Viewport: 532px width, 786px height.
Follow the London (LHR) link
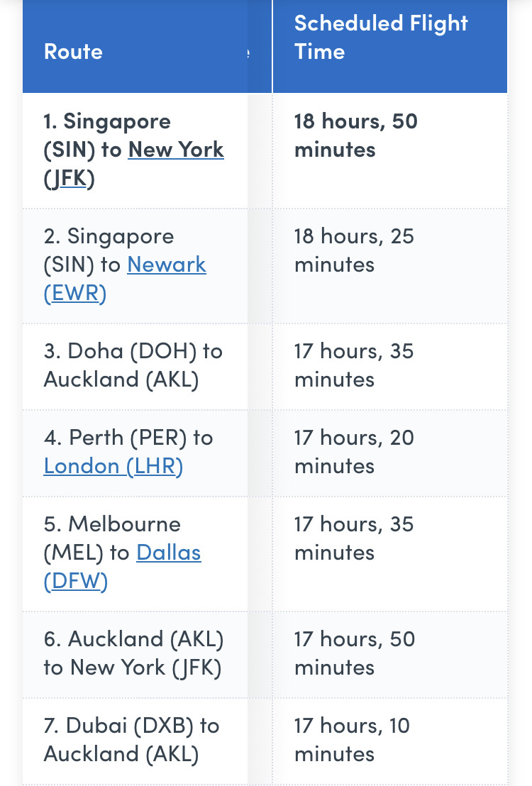tap(113, 466)
